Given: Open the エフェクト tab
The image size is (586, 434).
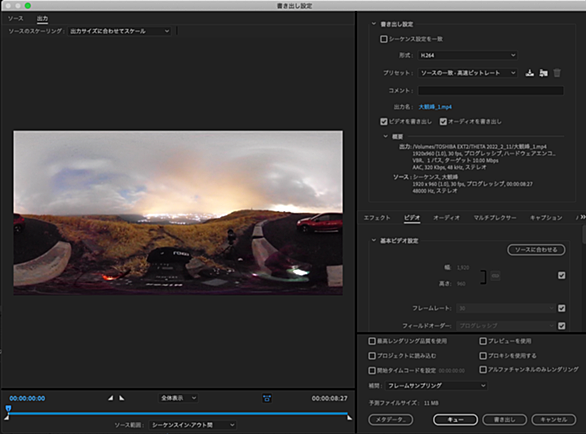Looking at the screenshot, I should point(377,218).
